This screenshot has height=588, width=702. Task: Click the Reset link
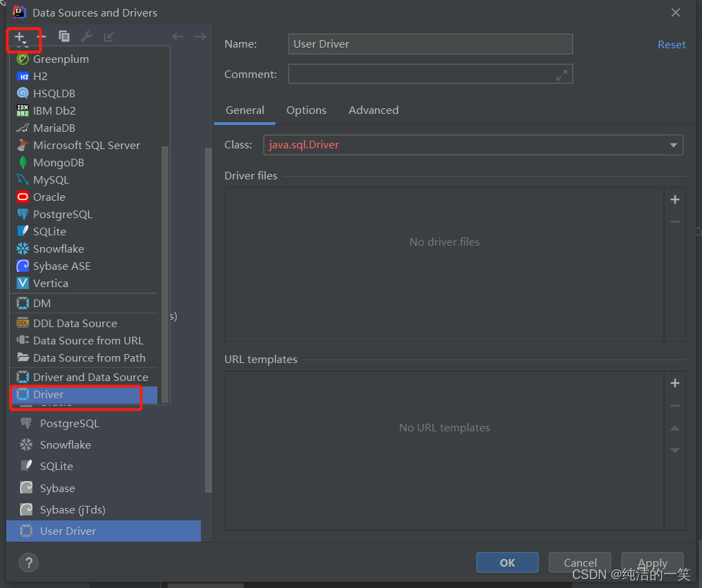coord(672,45)
